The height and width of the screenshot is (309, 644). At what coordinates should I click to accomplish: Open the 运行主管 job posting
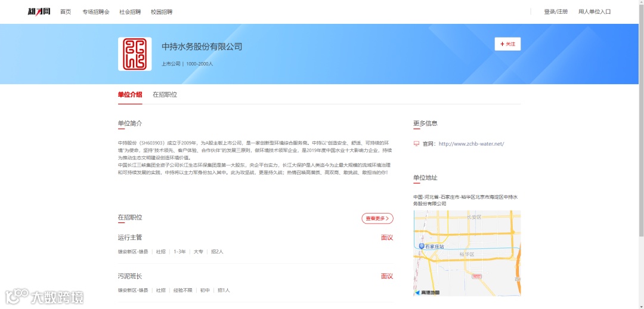coord(130,237)
